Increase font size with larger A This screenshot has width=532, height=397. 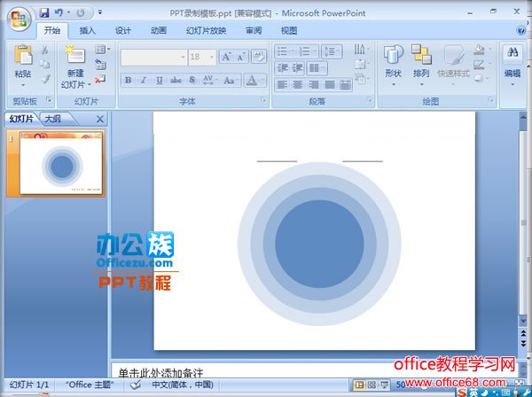(x=226, y=57)
